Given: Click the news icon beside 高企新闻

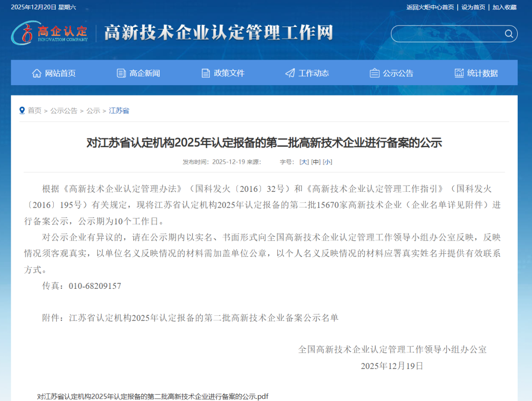Looking at the screenshot, I should 121,72.
